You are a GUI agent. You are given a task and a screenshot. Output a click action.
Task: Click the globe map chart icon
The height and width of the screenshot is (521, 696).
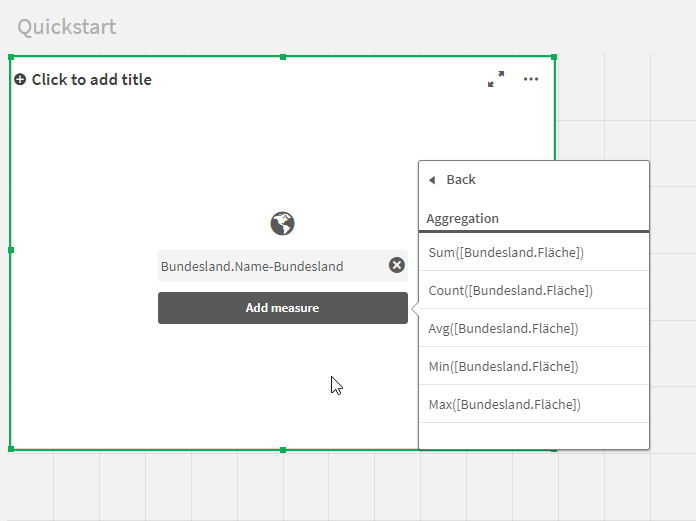[x=283, y=223]
